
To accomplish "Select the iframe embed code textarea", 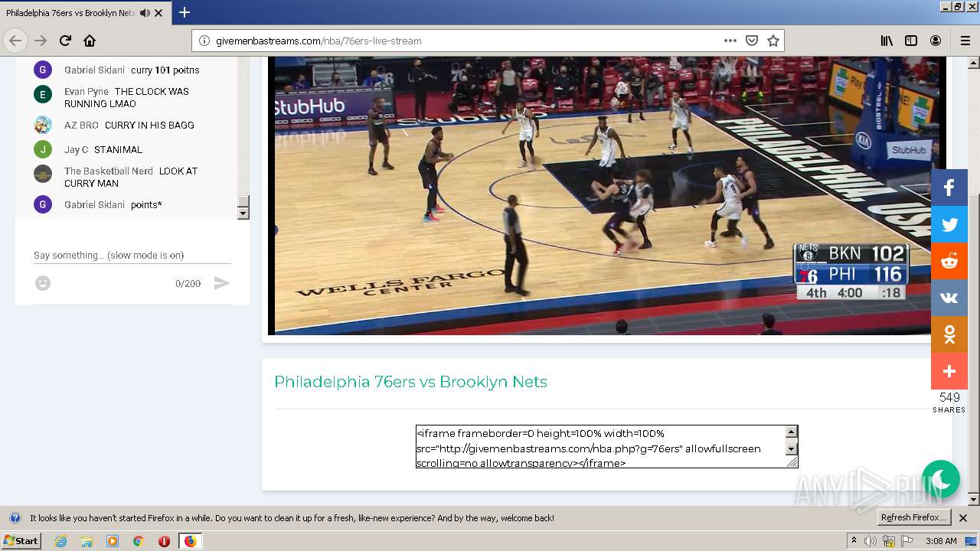I will [601, 447].
